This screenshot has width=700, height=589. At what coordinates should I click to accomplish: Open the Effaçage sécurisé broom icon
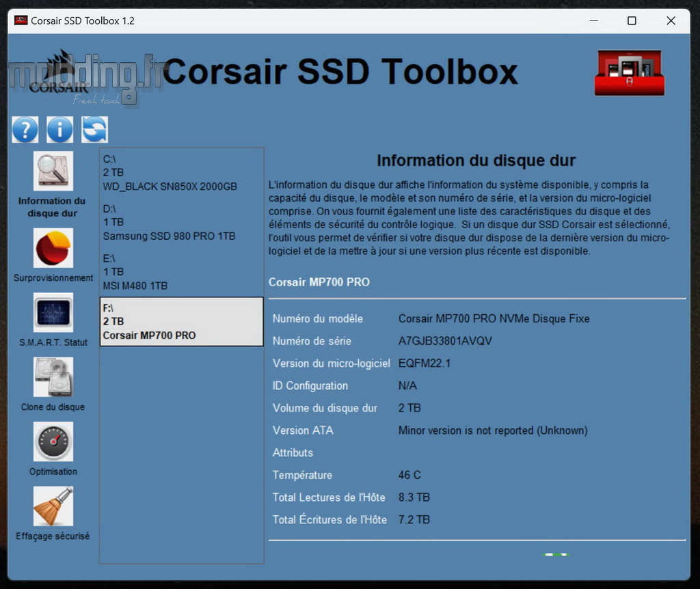53,506
